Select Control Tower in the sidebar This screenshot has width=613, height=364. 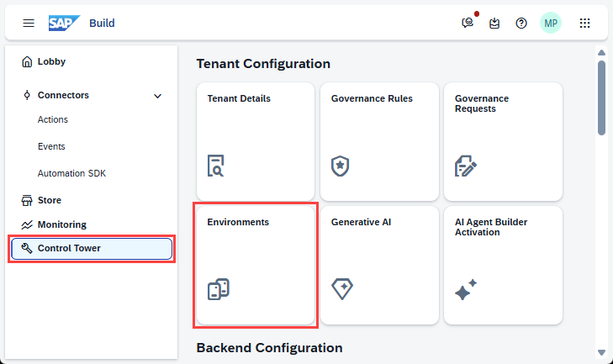[x=92, y=248]
